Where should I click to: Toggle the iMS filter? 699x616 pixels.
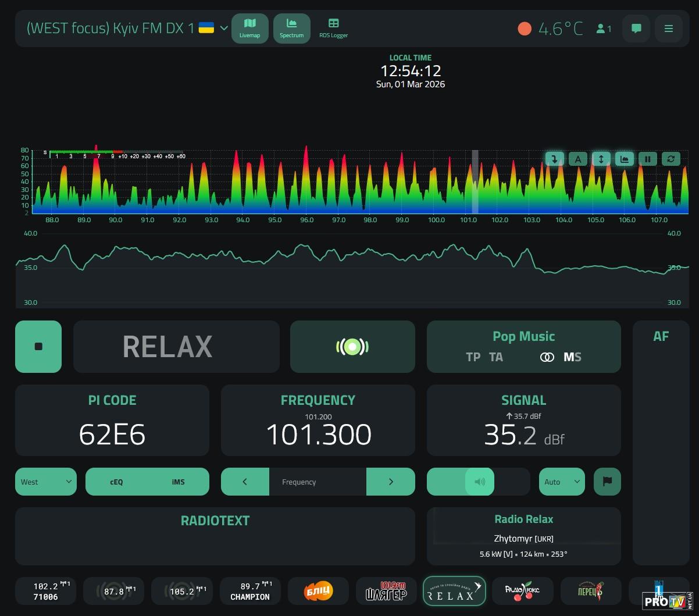click(178, 482)
